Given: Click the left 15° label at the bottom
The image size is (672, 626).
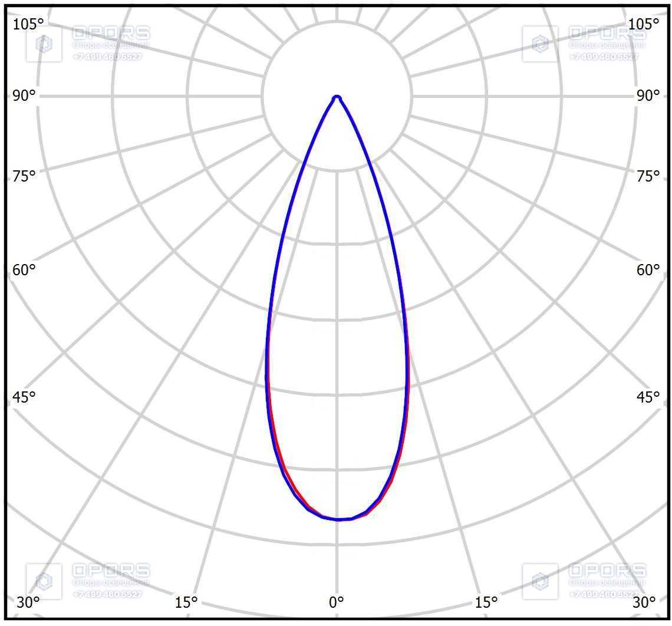Looking at the screenshot, I should coord(186,602).
